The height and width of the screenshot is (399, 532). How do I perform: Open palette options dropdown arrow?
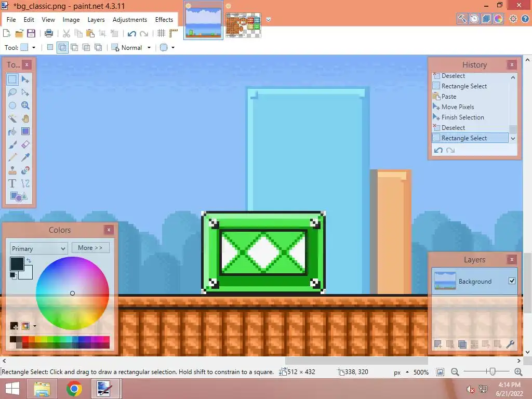click(x=35, y=326)
